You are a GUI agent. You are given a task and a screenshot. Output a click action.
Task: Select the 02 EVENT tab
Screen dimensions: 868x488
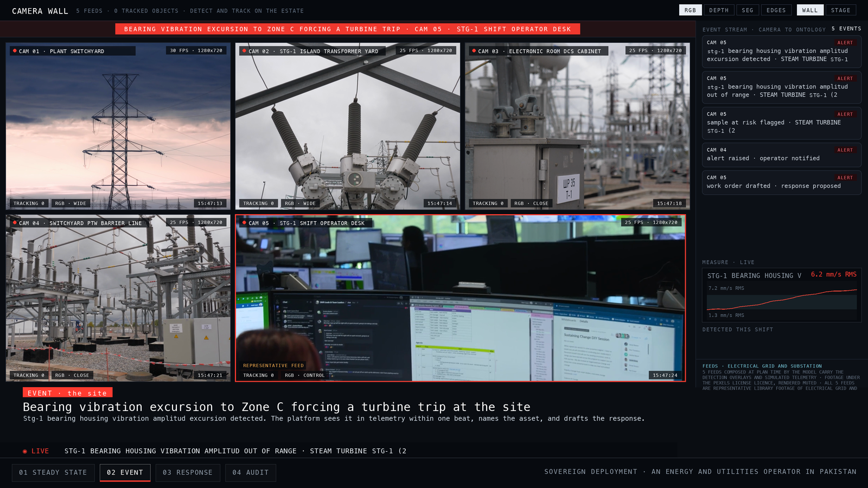[125, 473]
